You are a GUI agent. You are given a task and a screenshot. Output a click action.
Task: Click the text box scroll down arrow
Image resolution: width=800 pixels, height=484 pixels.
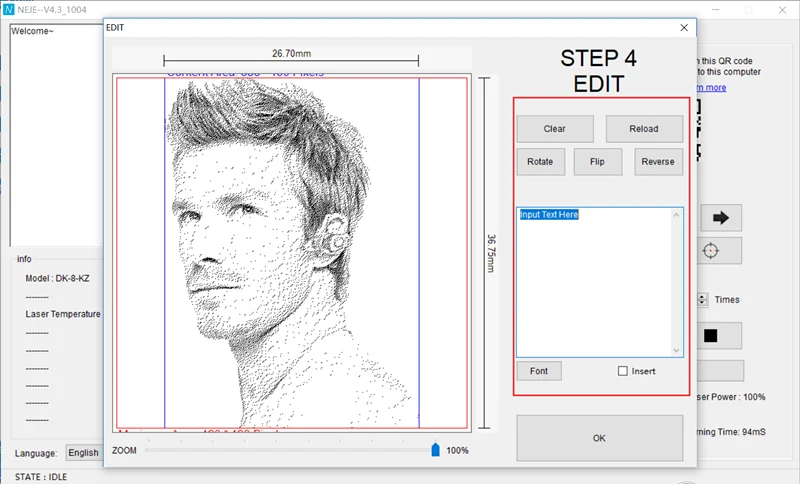[x=676, y=350]
